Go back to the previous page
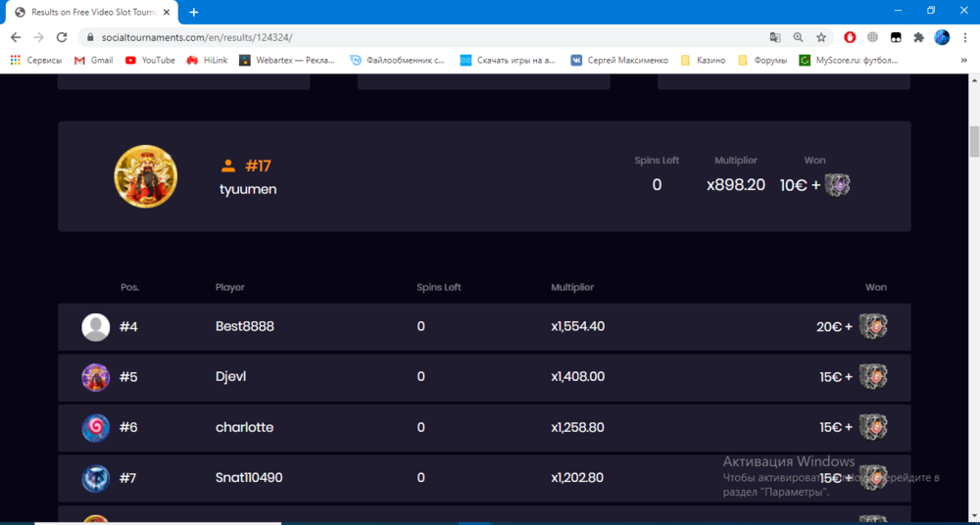 click(16, 37)
